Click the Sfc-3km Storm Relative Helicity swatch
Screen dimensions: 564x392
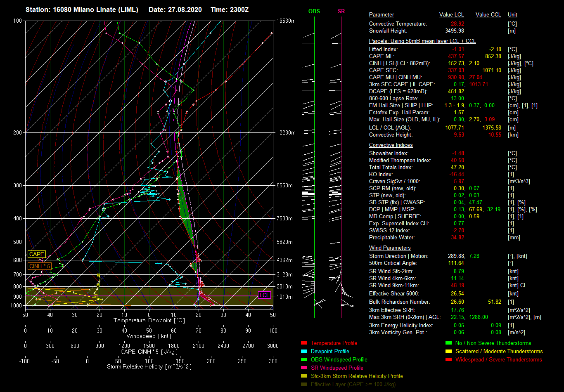click(x=304, y=376)
